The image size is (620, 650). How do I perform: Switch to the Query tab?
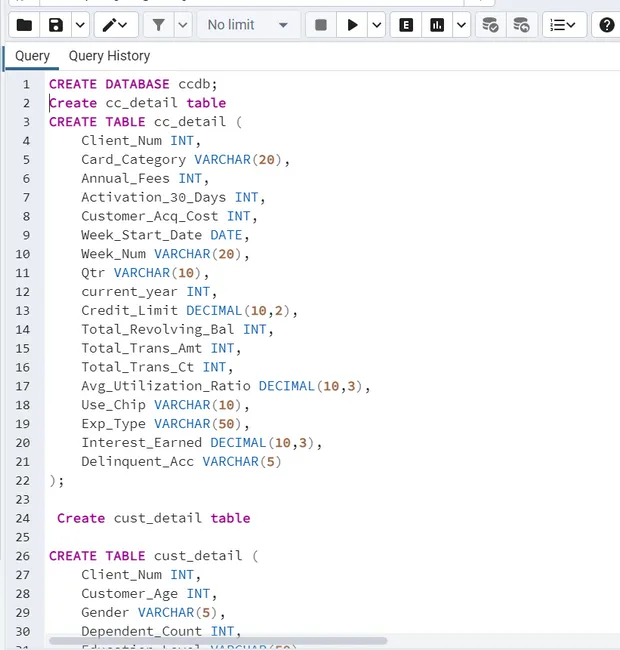coord(32,56)
